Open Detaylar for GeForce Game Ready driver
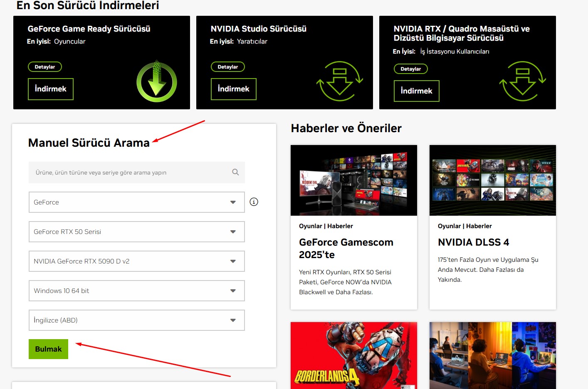Image resolution: width=588 pixels, height=389 pixels. coord(45,67)
